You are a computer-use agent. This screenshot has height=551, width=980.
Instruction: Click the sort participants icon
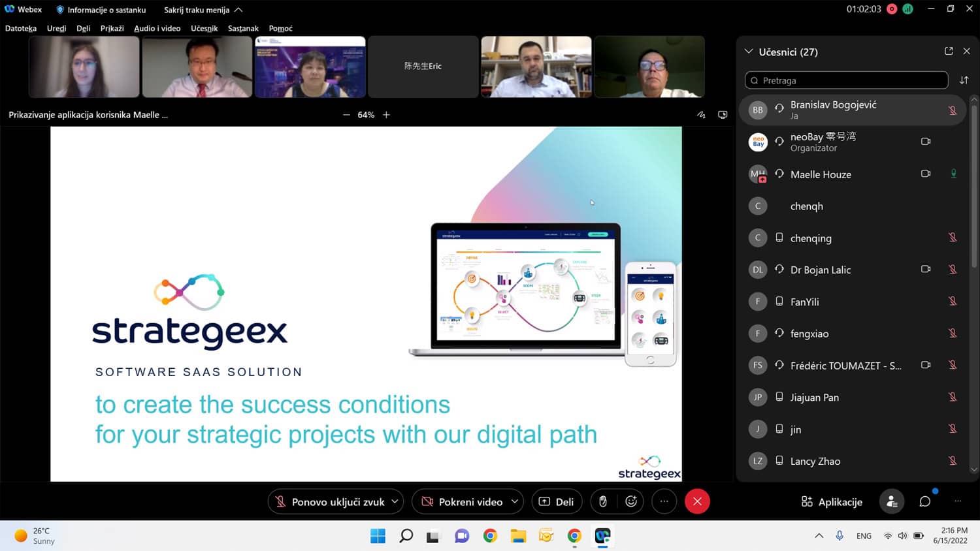click(x=964, y=80)
